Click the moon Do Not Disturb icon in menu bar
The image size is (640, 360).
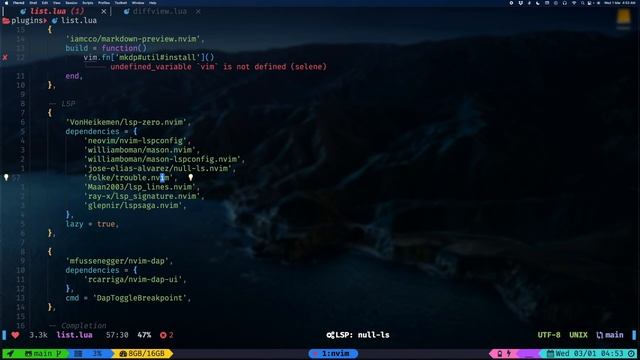(538, 2)
